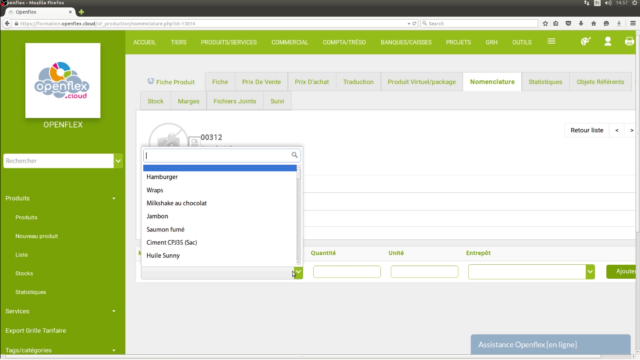Choose Saumon fumé option

[x=220, y=229]
